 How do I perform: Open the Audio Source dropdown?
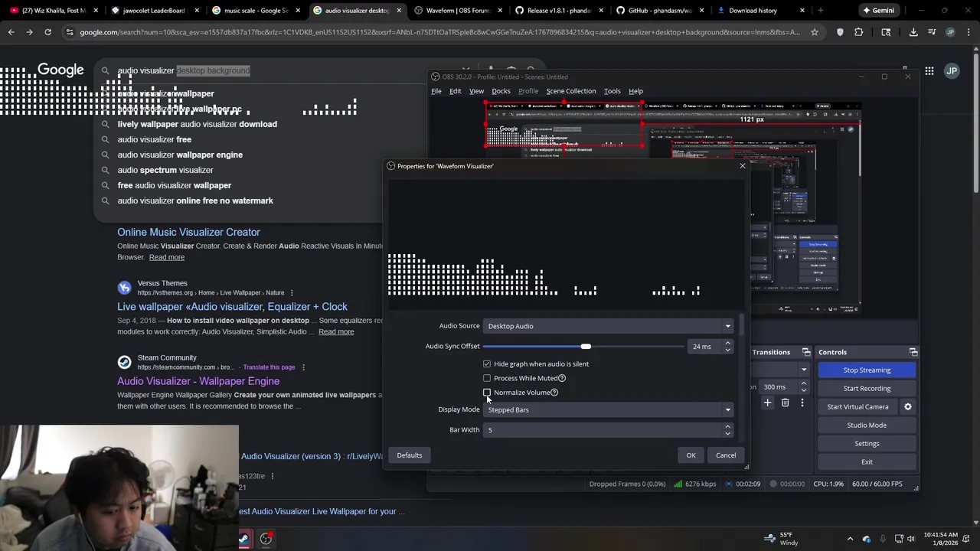tap(609, 326)
